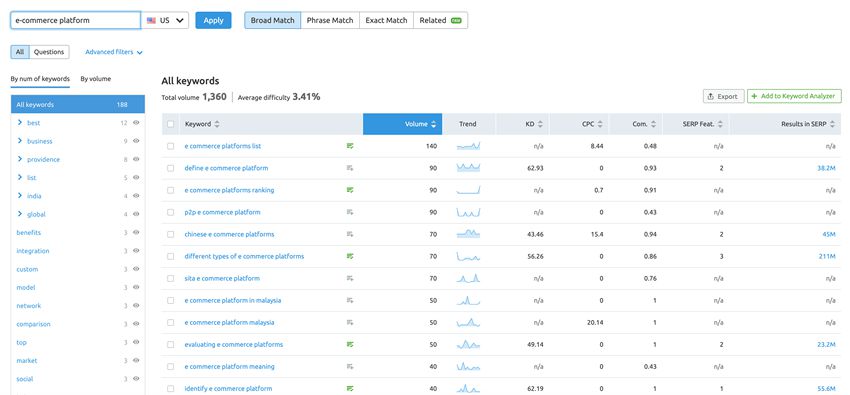
Task: Open 211M results in SERP link
Action: (x=827, y=256)
